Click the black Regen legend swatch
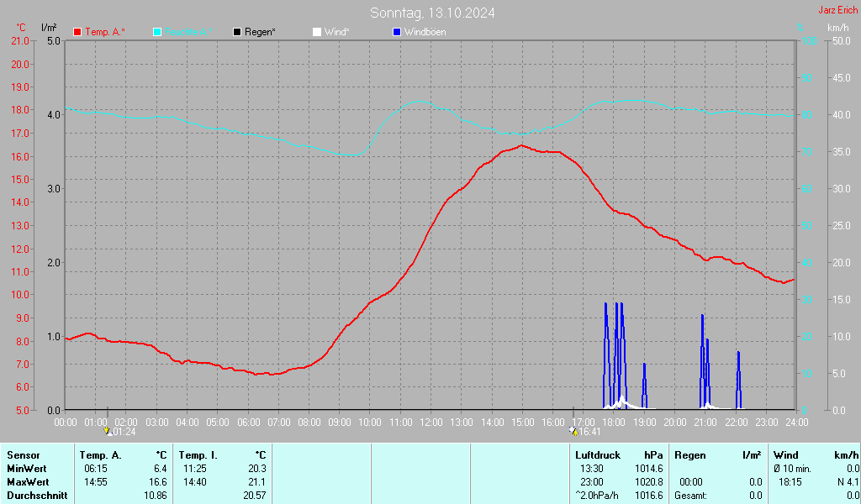 click(x=237, y=32)
